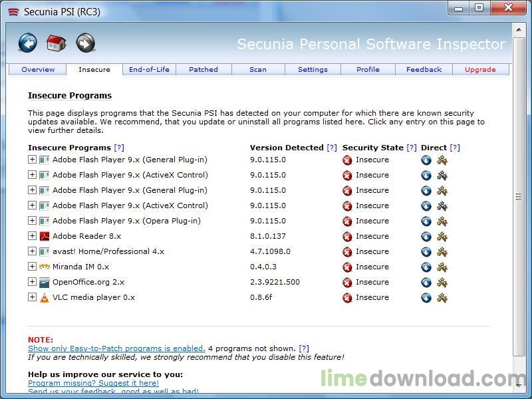Click the download icon for Opera Plug-in Flash Player
The height and width of the screenshot is (399, 532).
pyautogui.click(x=426, y=221)
